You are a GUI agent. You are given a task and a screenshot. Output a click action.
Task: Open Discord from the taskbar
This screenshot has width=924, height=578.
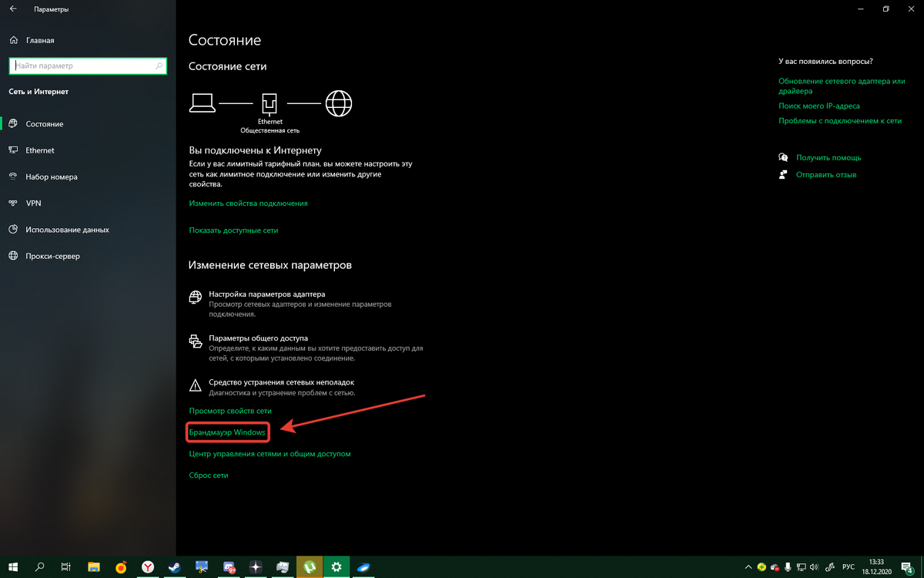tap(229, 566)
